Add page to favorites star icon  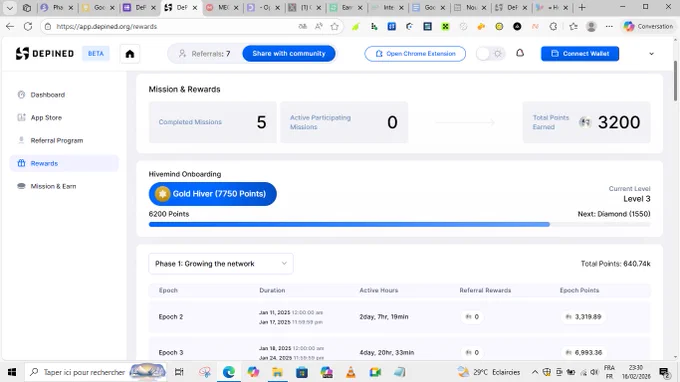[x=334, y=26]
